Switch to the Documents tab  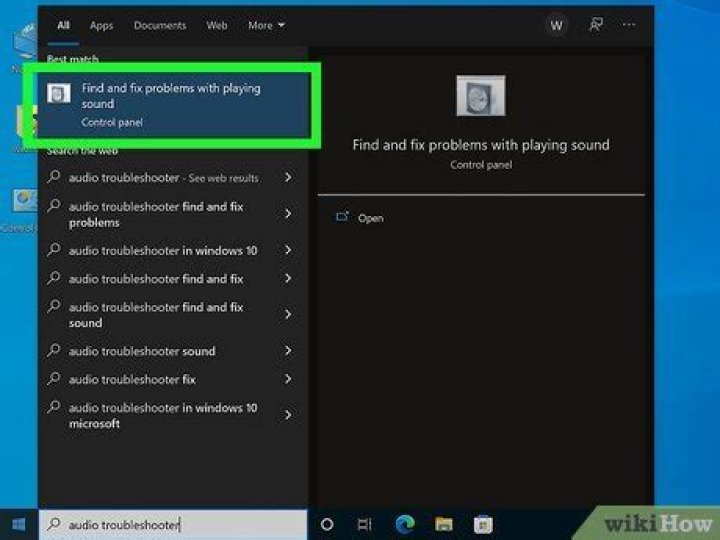coord(159,26)
